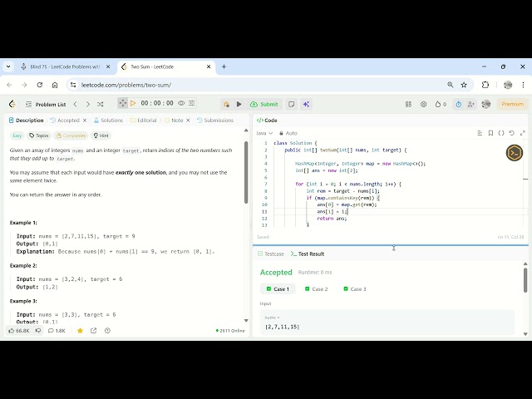
Task: Open the Submissions tab
Action: tap(215, 121)
